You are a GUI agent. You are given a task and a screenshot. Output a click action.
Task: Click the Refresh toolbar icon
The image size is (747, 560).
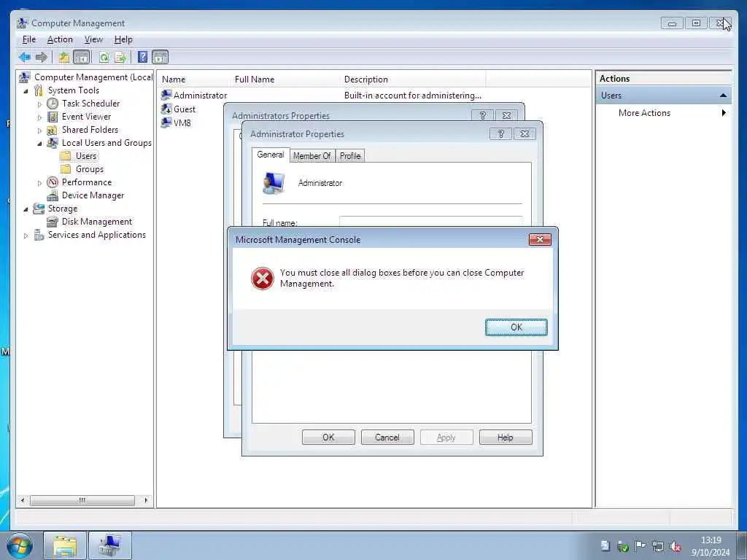click(x=104, y=58)
